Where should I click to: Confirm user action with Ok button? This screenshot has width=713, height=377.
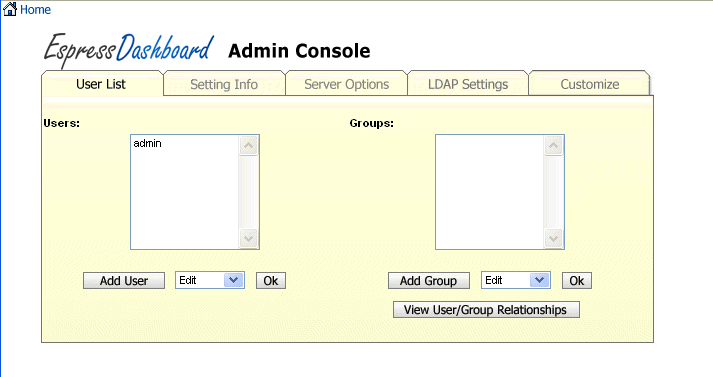click(x=271, y=281)
